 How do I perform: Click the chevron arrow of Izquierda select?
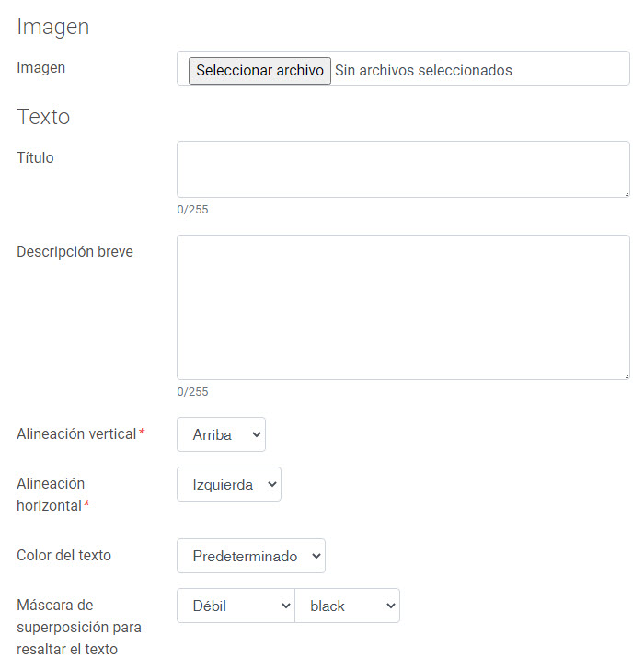(x=271, y=484)
